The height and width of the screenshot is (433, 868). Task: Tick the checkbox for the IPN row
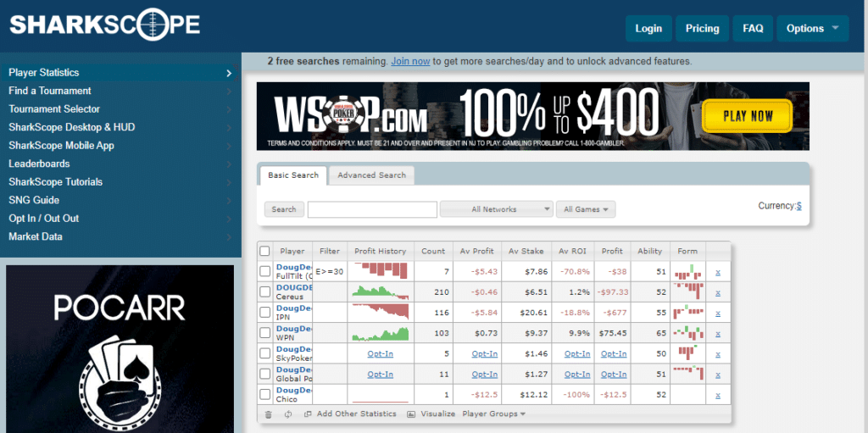click(x=264, y=312)
